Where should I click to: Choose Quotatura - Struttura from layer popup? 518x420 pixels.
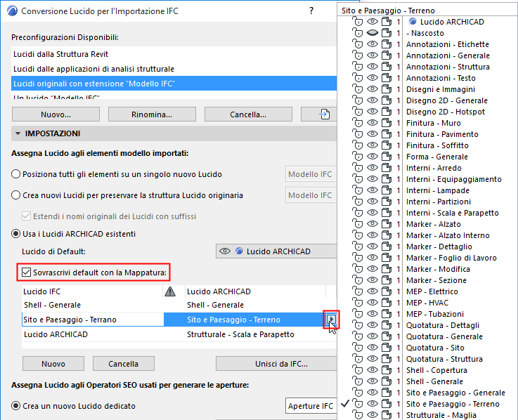pos(444,359)
